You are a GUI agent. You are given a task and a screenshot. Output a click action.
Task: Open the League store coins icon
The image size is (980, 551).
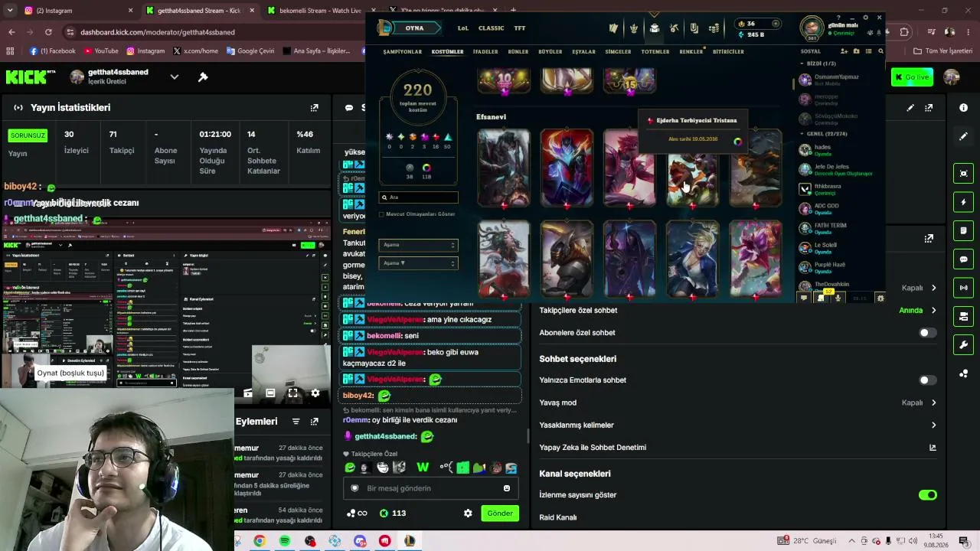tap(714, 28)
